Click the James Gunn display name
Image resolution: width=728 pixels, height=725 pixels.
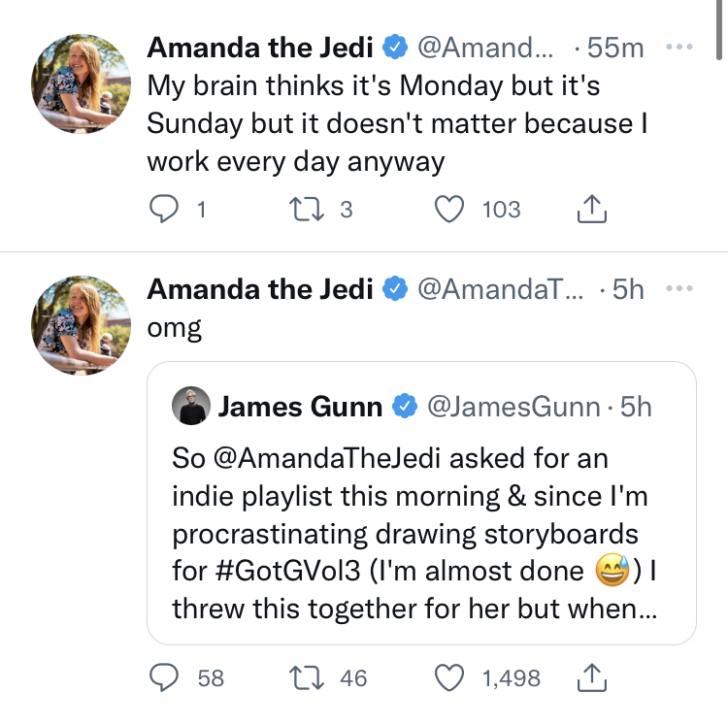coord(300,407)
